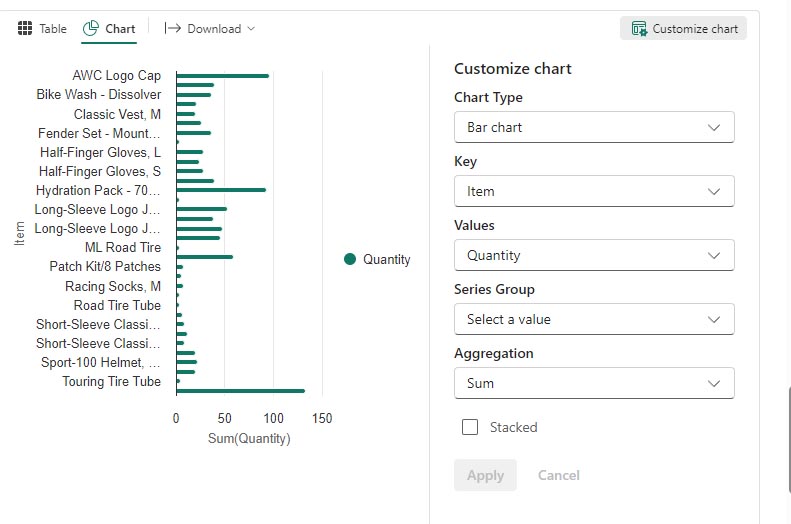Click the Sum(Quantity) axis title
The width and height of the screenshot is (791, 524).
click(x=249, y=438)
